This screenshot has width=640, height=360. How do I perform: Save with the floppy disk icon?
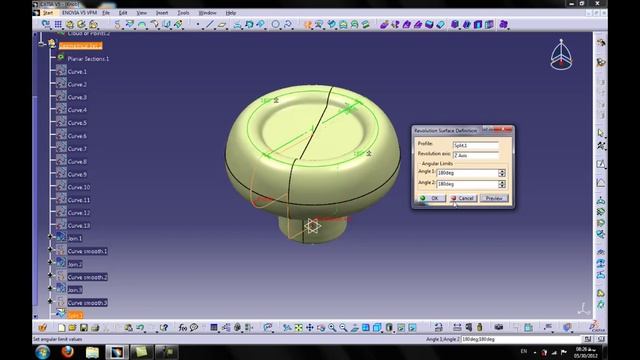(x=84, y=328)
